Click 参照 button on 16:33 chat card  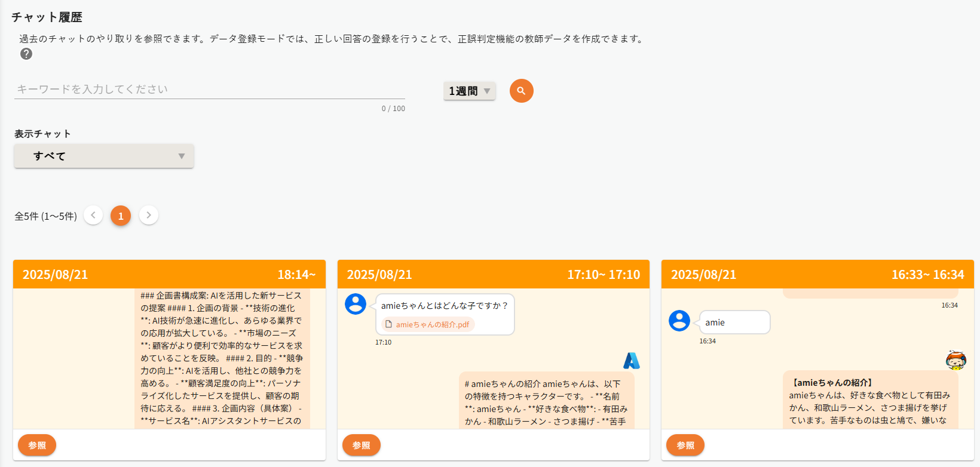click(685, 445)
